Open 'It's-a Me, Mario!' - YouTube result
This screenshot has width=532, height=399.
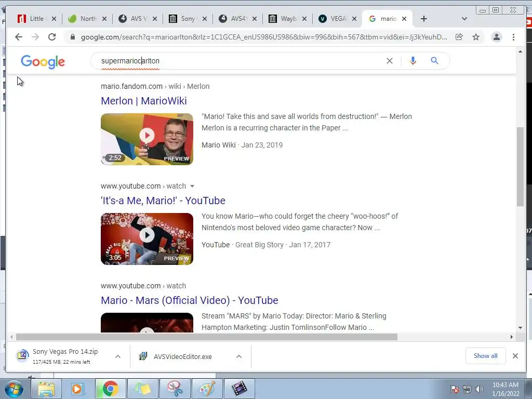163,201
